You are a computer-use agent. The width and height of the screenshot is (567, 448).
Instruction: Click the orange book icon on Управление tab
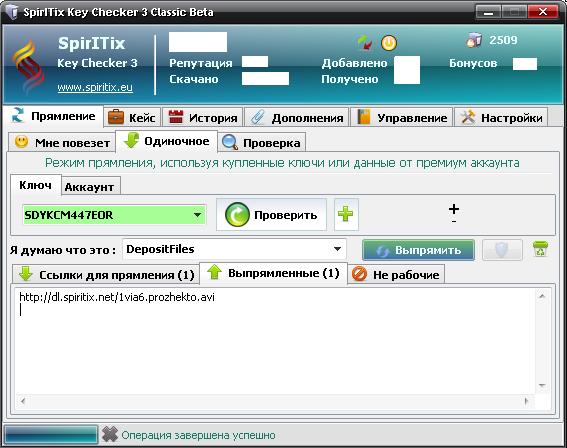click(364, 117)
